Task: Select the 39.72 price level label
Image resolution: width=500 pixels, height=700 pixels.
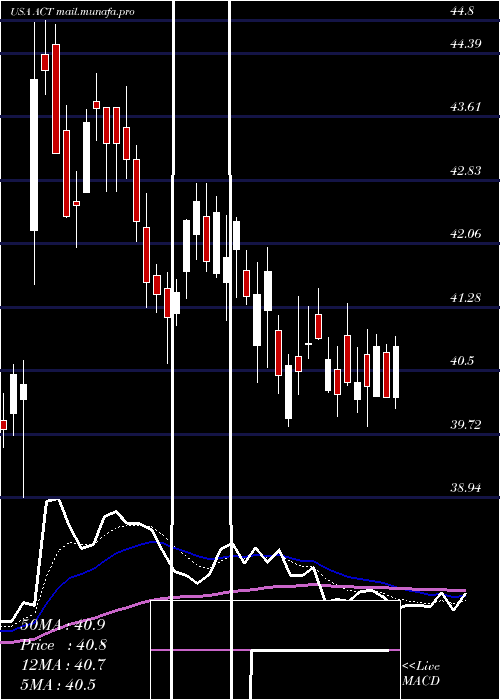Action: click(x=466, y=425)
